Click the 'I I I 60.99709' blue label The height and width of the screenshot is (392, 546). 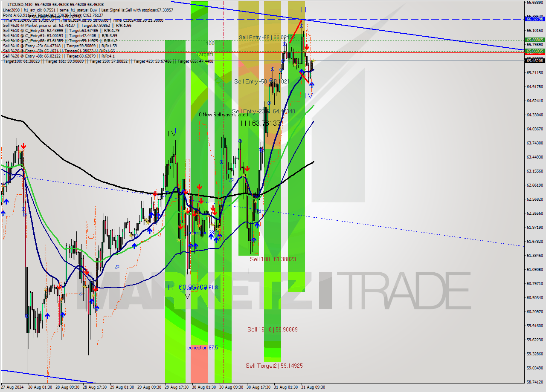click(x=187, y=287)
